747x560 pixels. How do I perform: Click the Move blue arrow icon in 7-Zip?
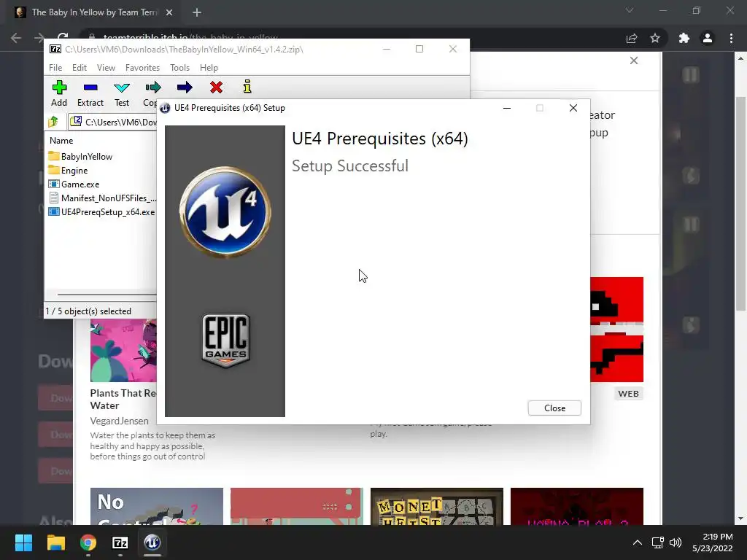(x=185, y=87)
